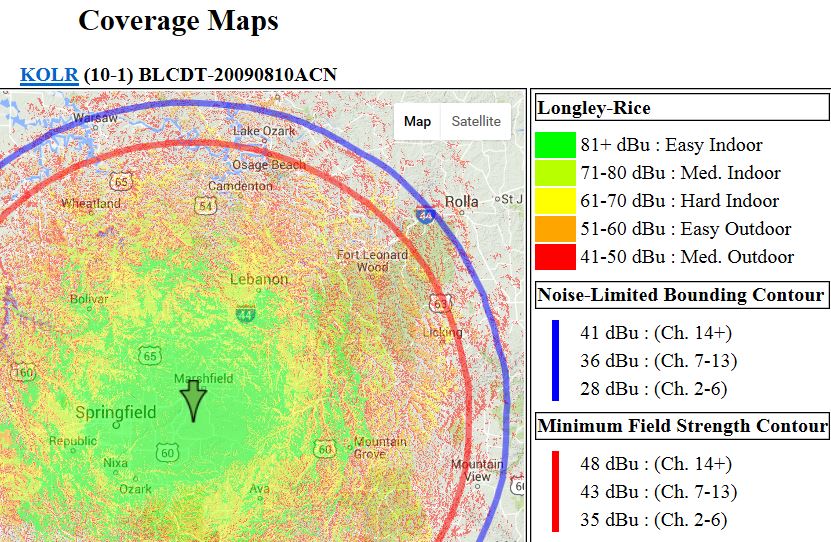
Task: Click the orange 51-60 dBu swatch
Action: 555,229
